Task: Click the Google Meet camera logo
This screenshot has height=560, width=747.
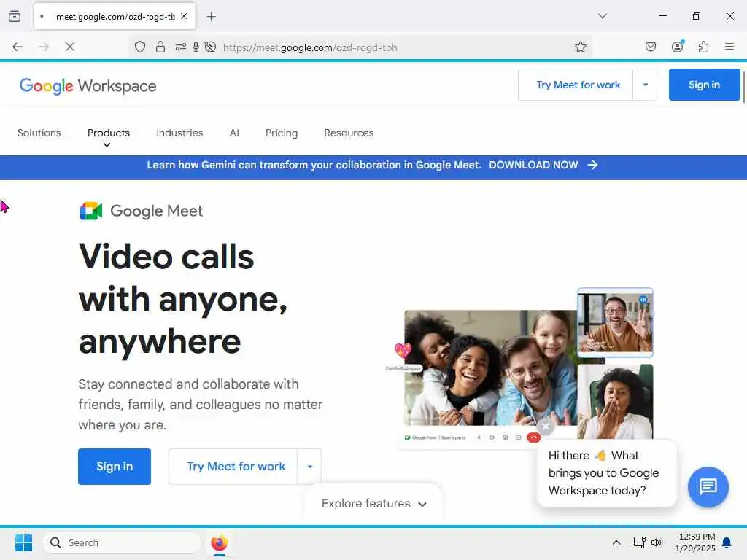Action: 91,211
